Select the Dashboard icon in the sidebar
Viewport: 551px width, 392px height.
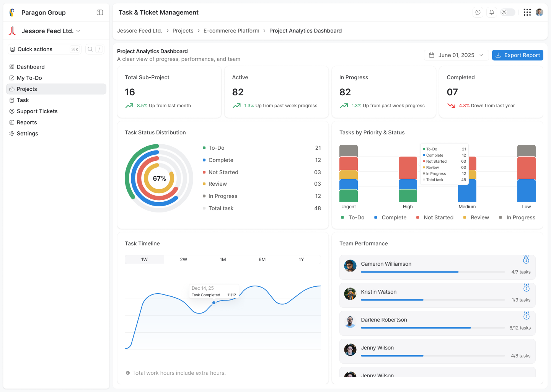pos(13,67)
